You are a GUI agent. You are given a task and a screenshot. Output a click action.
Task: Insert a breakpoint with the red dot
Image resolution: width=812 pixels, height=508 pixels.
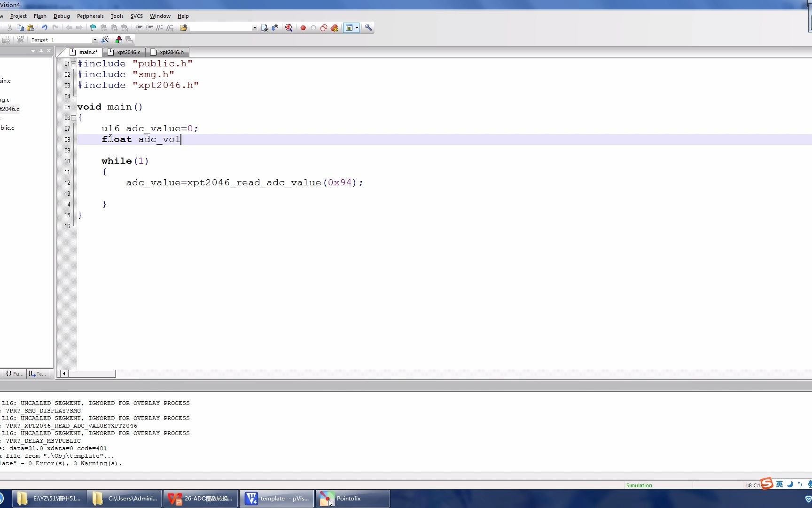pos(303,28)
